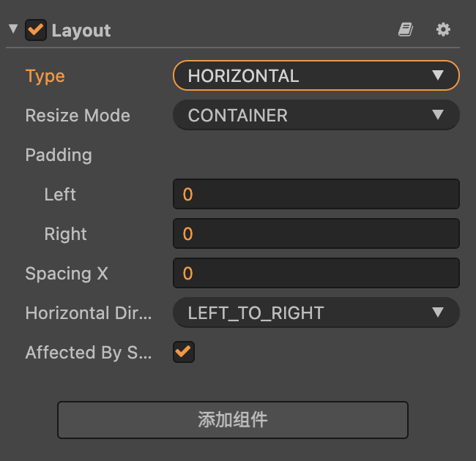Viewport: 476px width, 461px height.
Task: Collapse the Layout component section
Action: tap(13, 30)
